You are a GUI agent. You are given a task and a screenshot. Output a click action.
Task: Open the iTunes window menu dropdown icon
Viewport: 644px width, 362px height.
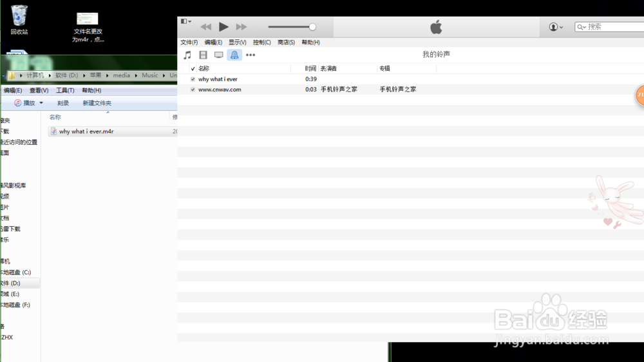click(186, 21)
